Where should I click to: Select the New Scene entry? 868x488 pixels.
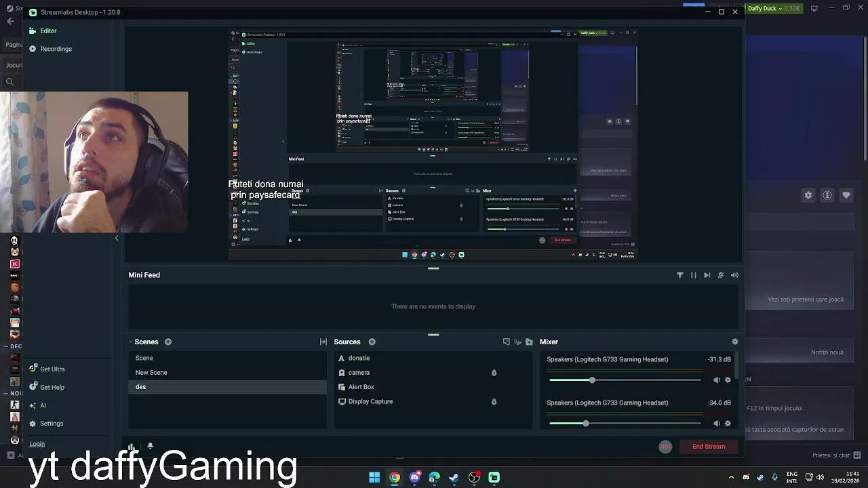(x=228, y=372)
